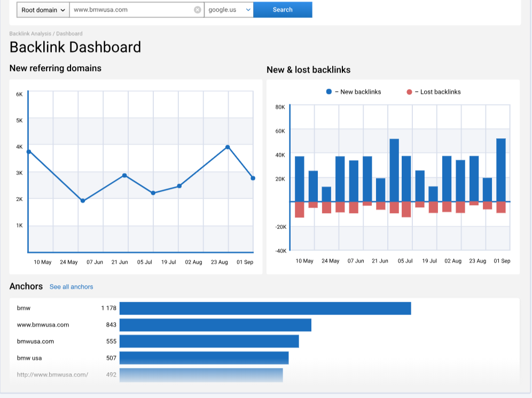Click the peak data point at 23 Aug
This screenshot has width=532, height=398.
(x=227, y=146)
